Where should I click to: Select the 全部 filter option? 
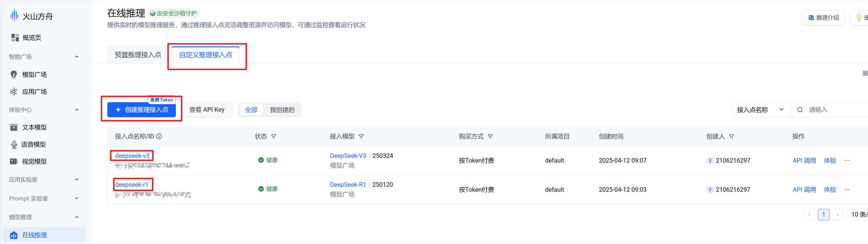251,110
